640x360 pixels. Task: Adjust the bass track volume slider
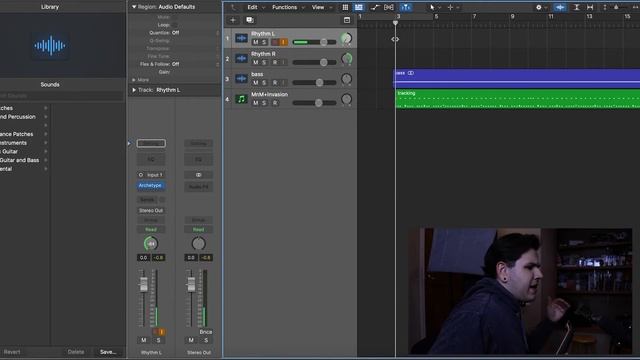pyautogui.click(x=320, y=82)
